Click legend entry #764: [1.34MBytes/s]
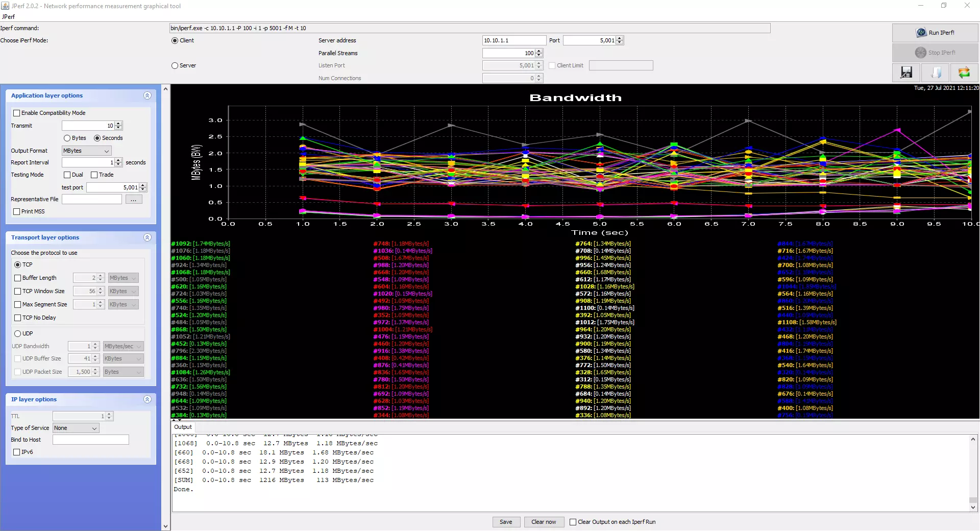Screen dimensions: 980x531 pyautogui.click(x=603, y=244)
